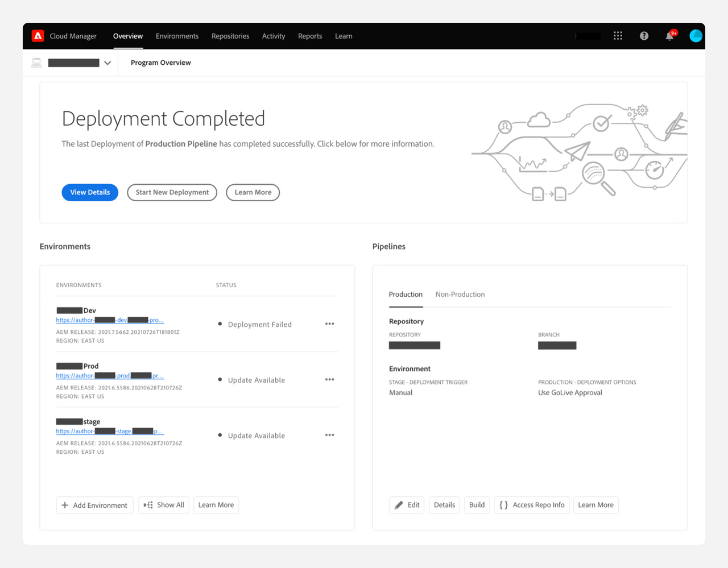Open the Repositories navigation item

pos(230,36)
